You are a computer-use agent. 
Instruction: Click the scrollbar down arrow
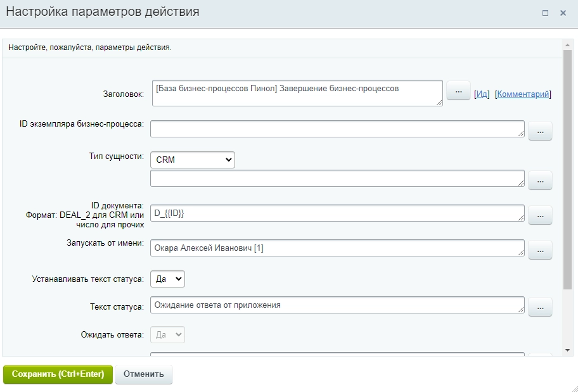coord(568,350)
